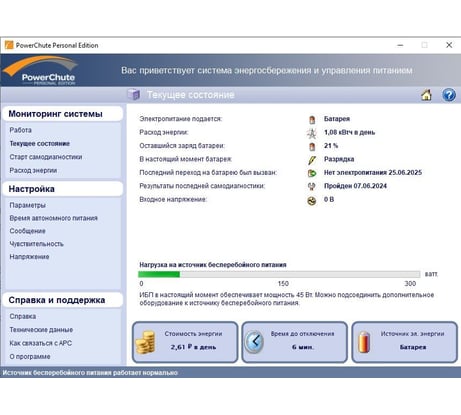Click the Электропитание подается label

click(180, 119)
